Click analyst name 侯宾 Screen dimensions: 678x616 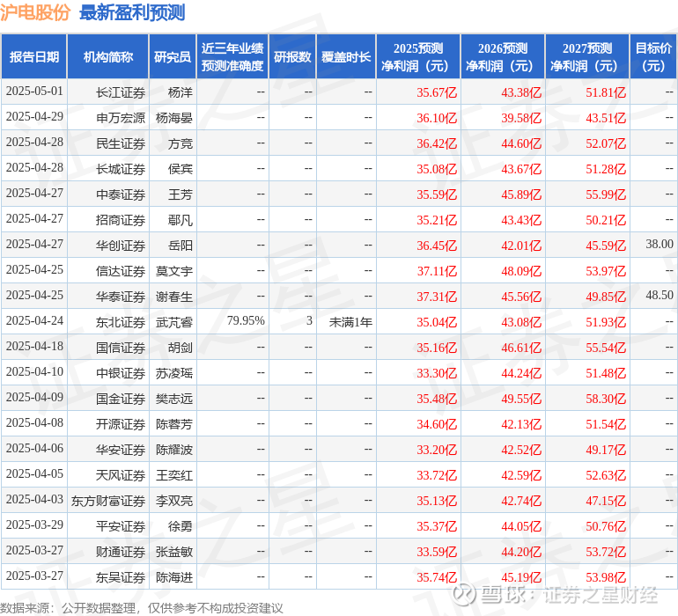coord(181,169)
